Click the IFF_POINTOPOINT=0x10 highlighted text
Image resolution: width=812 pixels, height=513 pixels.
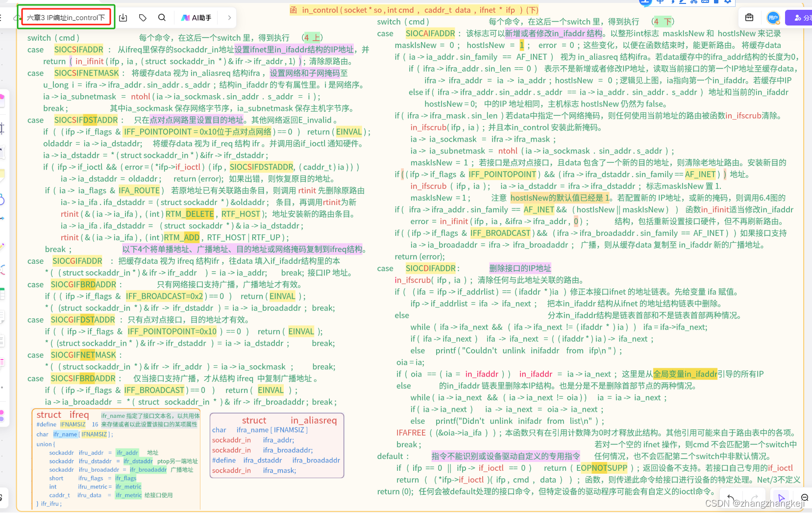pyautogui.click(x=172, y=332)
